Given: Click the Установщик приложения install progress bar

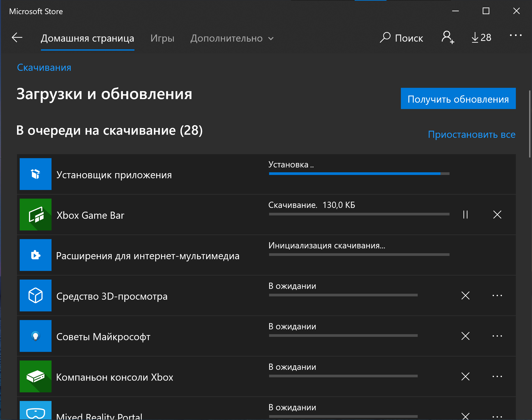Looking at the screenshot, I should pyautogui.click(x=359, y=174).
